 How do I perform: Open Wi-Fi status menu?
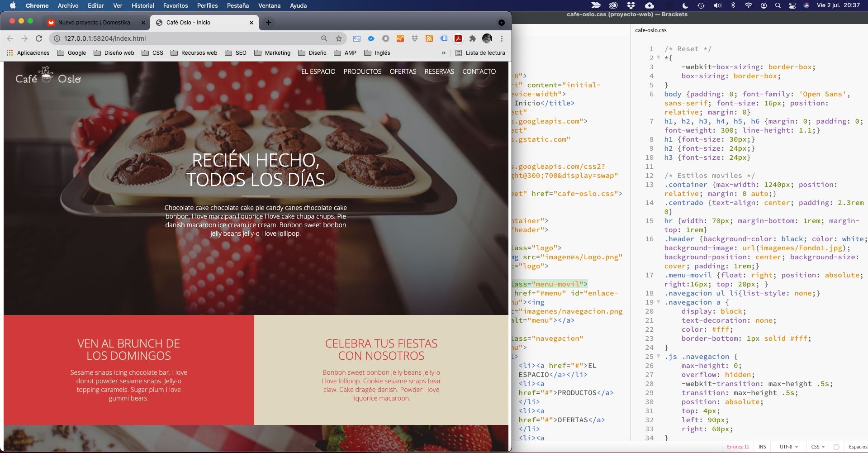coord(749,5)
